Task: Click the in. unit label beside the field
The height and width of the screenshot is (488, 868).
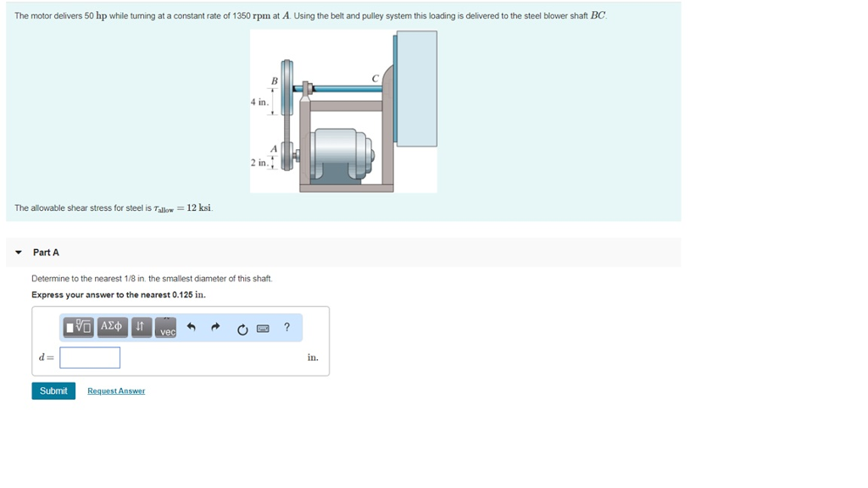Action: pos(313,357)
